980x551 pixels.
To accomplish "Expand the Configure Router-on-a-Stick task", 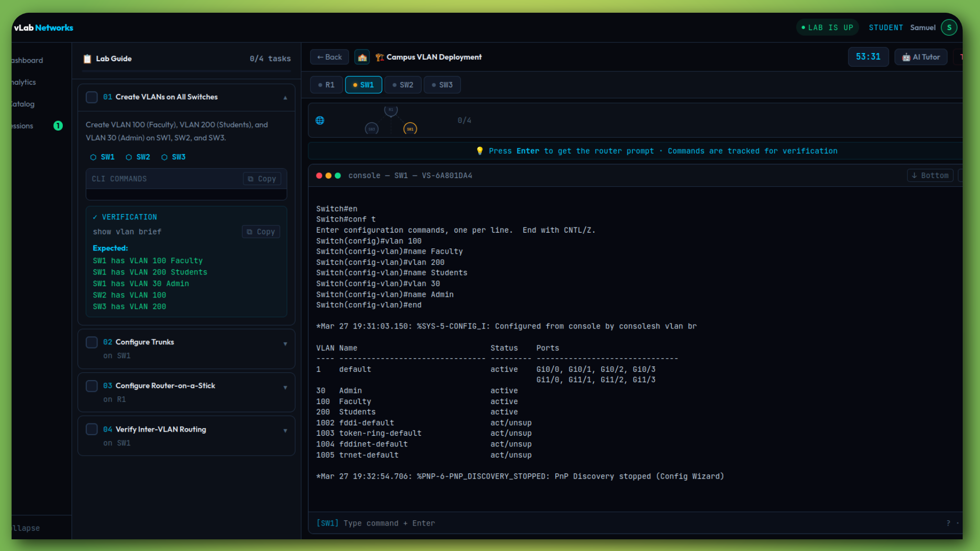I will (285, 387).
